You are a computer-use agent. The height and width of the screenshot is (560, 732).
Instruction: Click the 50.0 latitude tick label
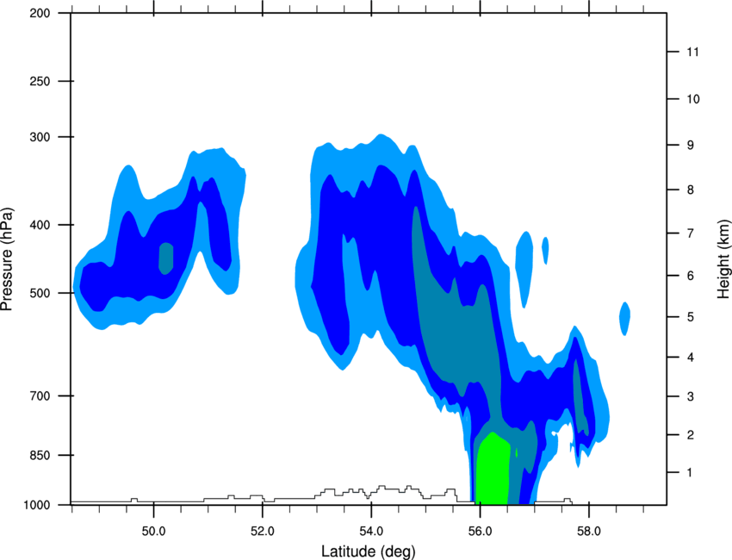[x=153, y=532]
